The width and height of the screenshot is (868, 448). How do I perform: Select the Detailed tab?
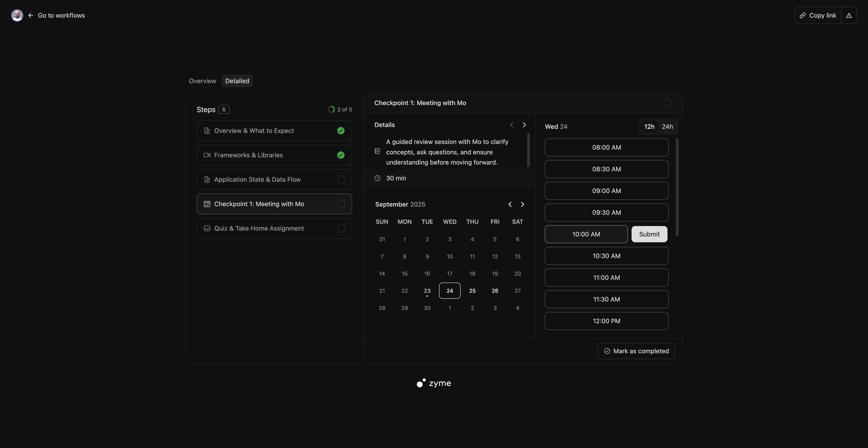[237, 81]
